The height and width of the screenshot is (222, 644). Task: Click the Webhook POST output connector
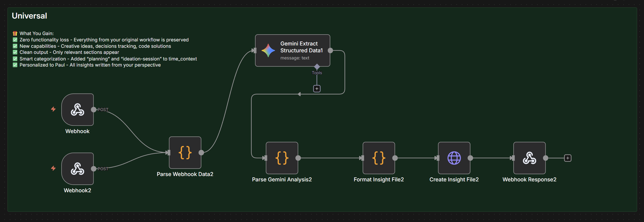[94, 110]
